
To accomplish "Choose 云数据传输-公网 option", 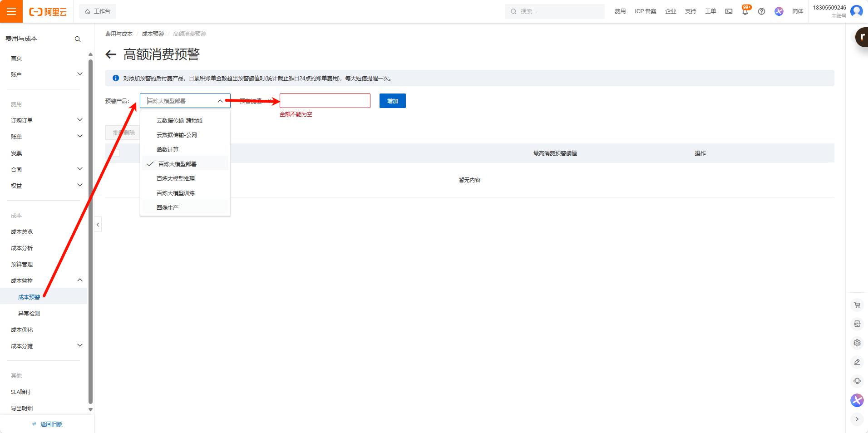I will click(185, 135).
